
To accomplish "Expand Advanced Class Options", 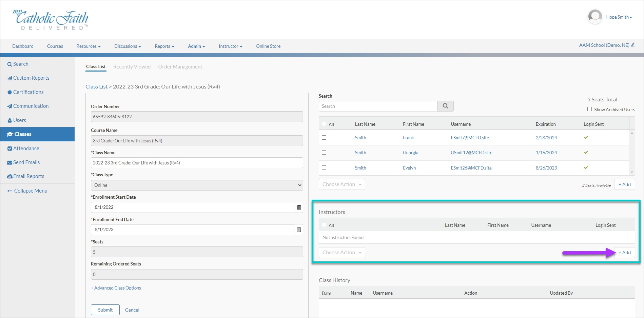I will coord(116,288).
